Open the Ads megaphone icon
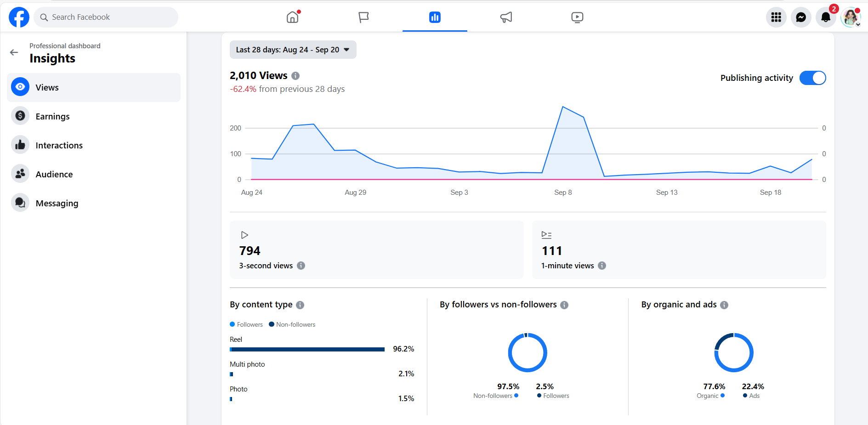868x425 pixels. point(506,17)
